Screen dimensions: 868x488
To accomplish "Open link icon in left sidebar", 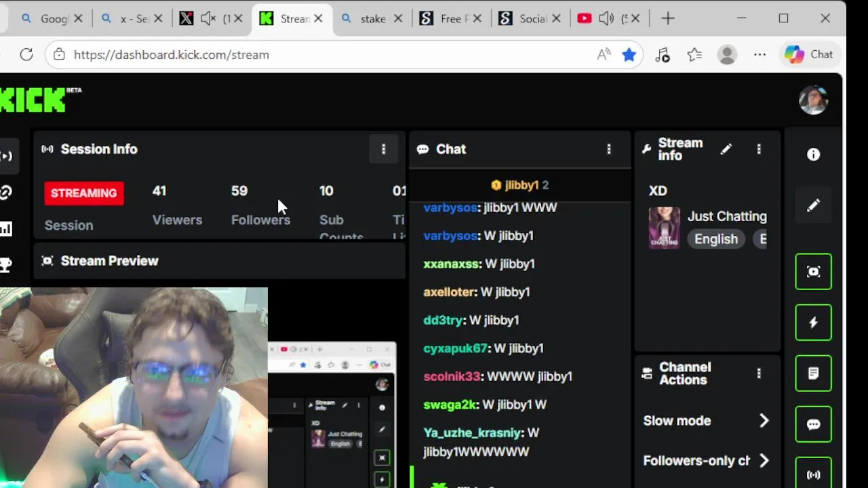I will click(6, 192).
